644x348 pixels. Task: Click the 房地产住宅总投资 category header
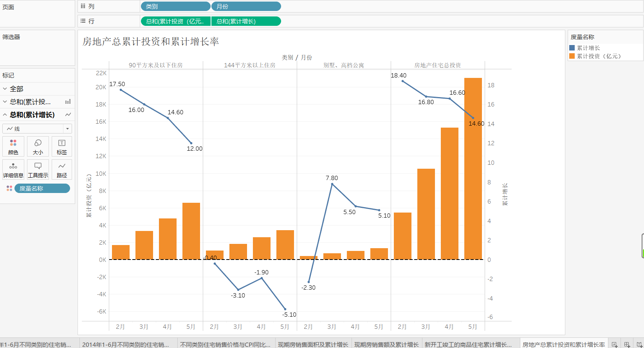click(x=438, y=65)
